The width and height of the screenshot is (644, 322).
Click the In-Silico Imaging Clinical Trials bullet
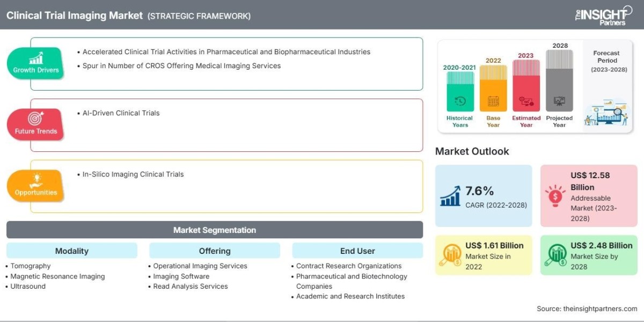133,174
